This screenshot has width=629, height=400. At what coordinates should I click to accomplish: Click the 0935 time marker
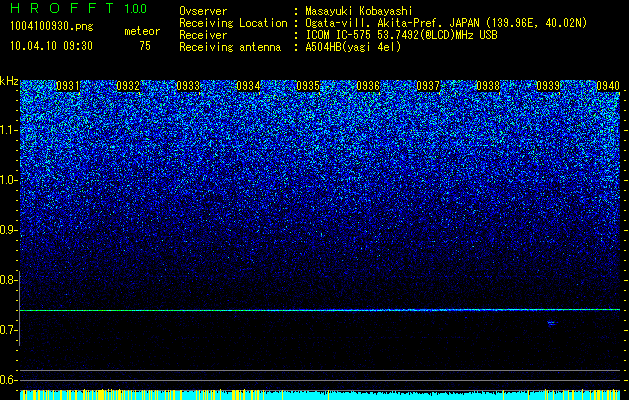[308, 86]
